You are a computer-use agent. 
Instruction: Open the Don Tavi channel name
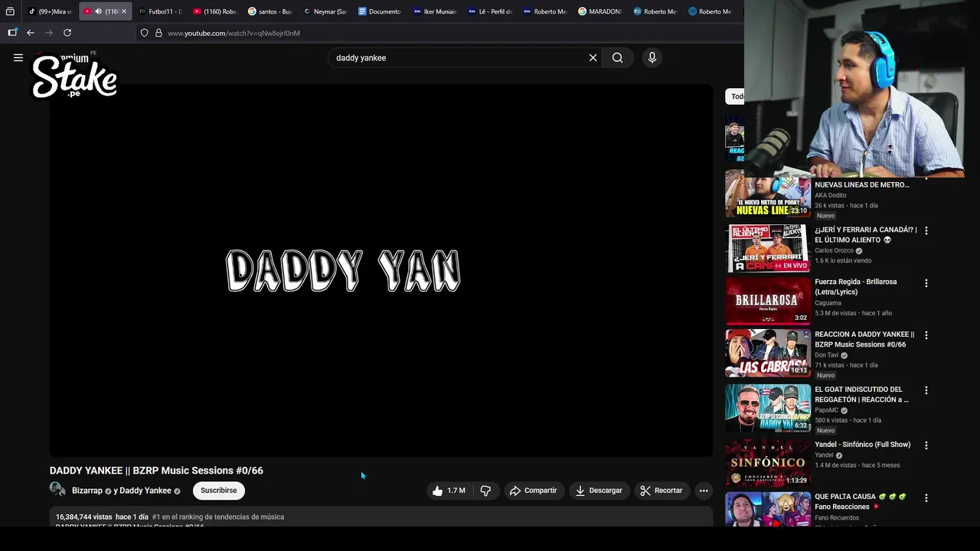[826, 355]
